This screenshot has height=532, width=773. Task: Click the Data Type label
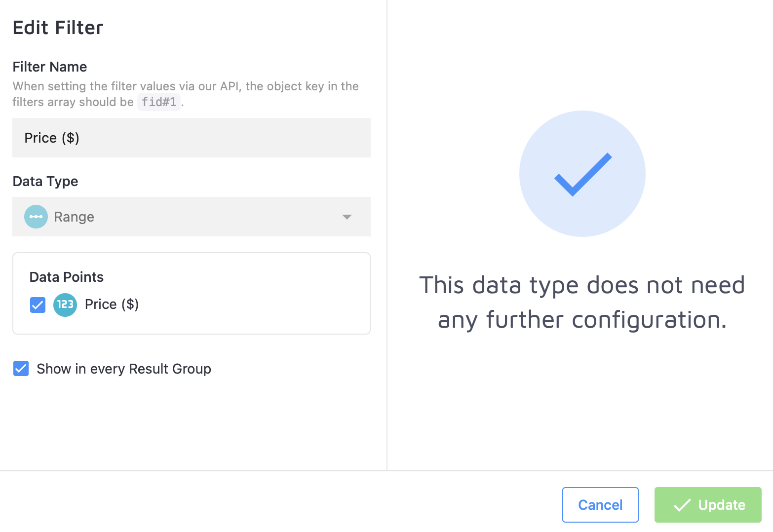click(x=45, y=181)
